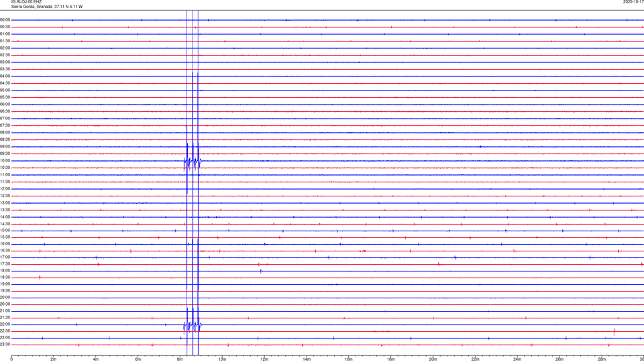Highlight the 19:00 row time
The height and width of the screenshot is (362, 644).
tap(5, 284)
